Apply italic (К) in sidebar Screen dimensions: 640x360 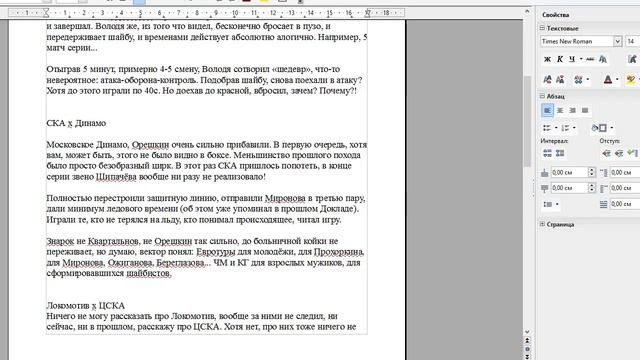click(560, 60)
